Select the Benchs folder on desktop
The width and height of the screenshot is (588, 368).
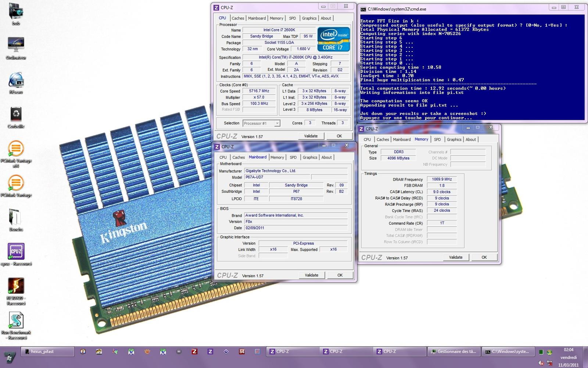(x=16, y=220)
